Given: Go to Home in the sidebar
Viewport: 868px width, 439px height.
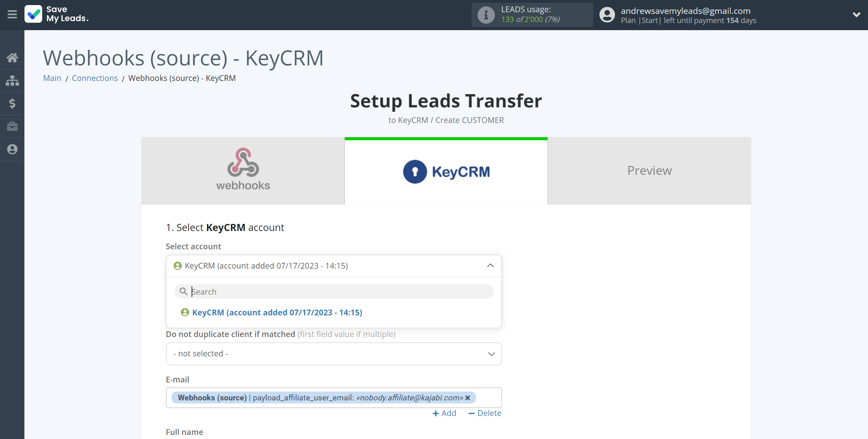Looking at the screenshot, I should (12, 58).
